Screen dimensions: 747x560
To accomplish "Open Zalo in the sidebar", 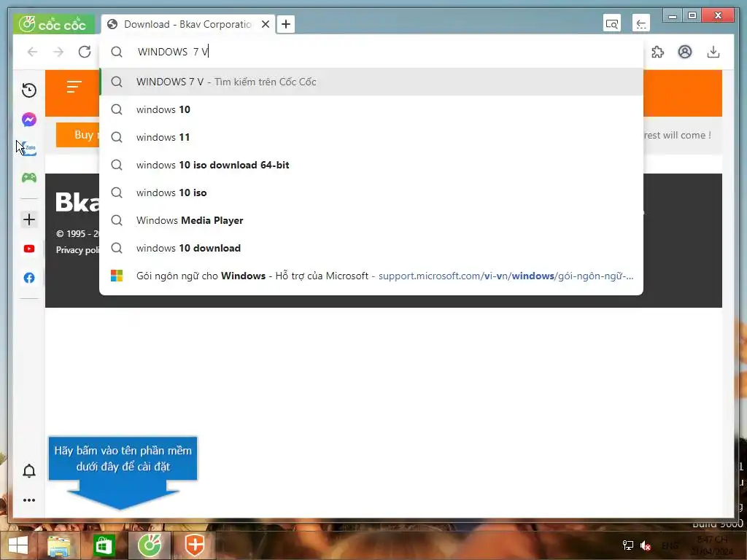I will (29, 148).
